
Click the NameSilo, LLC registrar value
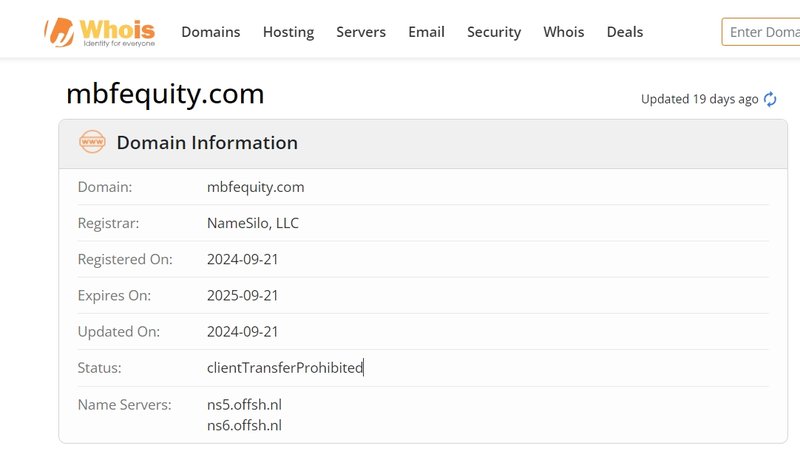pyautogui.click(x=253, y=223)
